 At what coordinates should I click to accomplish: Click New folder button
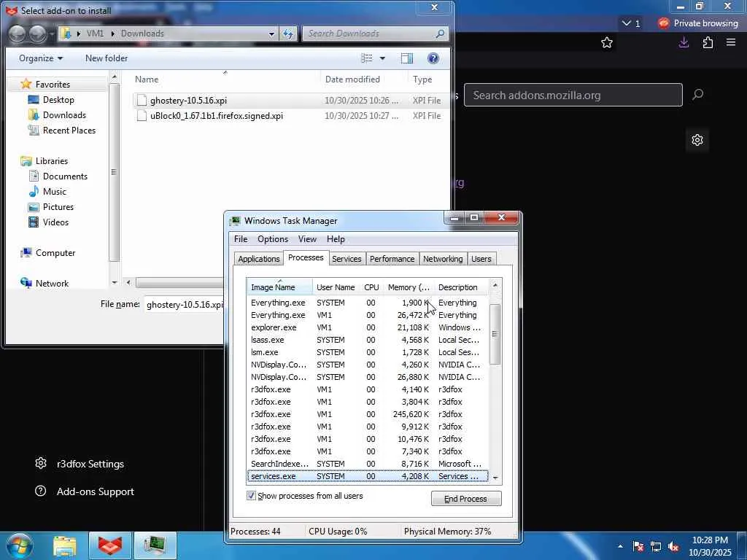click(x=107, y=58)
